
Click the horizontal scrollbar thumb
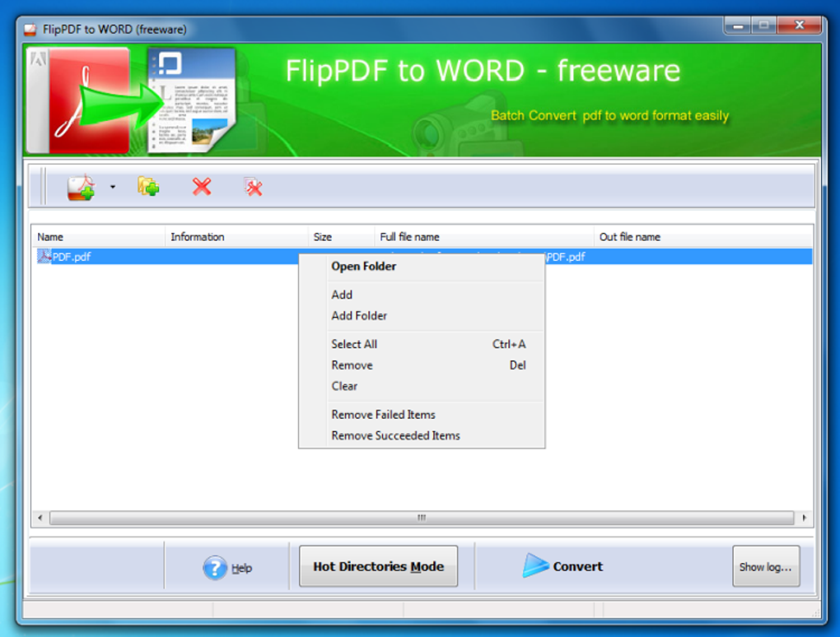tap(422, 518)
